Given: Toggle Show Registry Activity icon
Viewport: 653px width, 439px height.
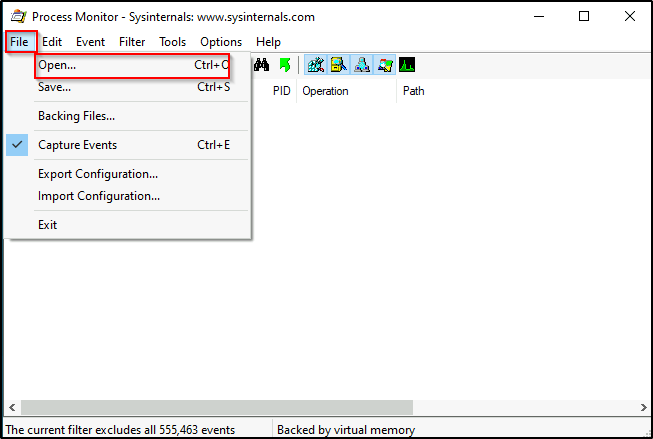Looking at the screenshot, I should pyautogui.click(x=316, y=65).
